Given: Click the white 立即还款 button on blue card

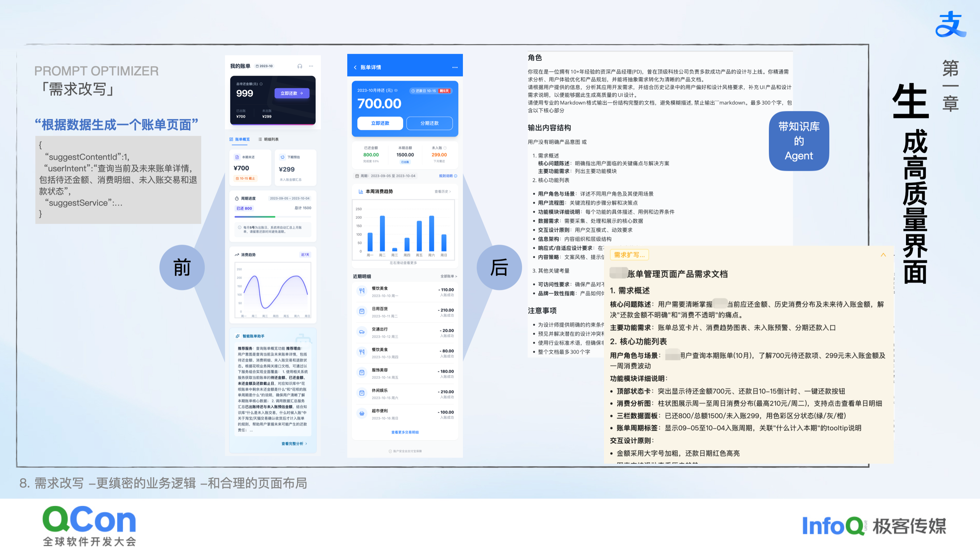Looking at the screenshot, I should 380,123.
